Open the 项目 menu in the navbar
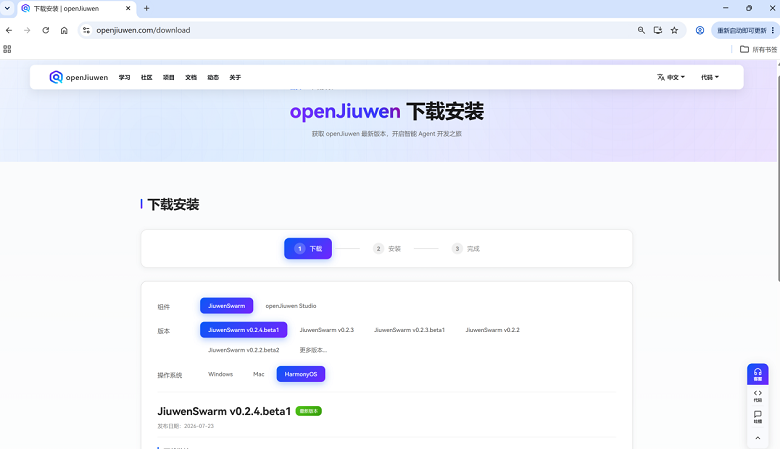Viewport: 780px width, 449px height. tap(169, 78)
